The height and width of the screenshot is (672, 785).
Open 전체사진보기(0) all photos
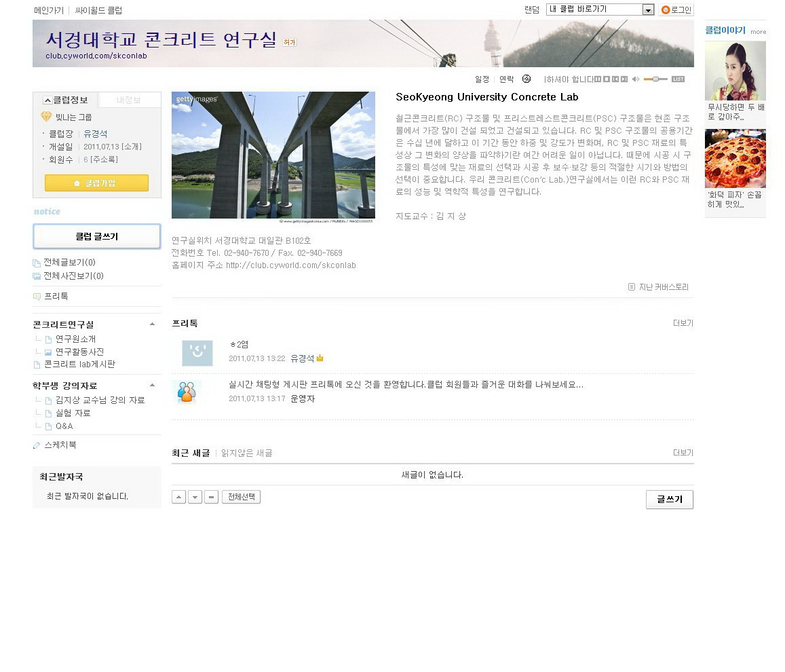[73, 276]
